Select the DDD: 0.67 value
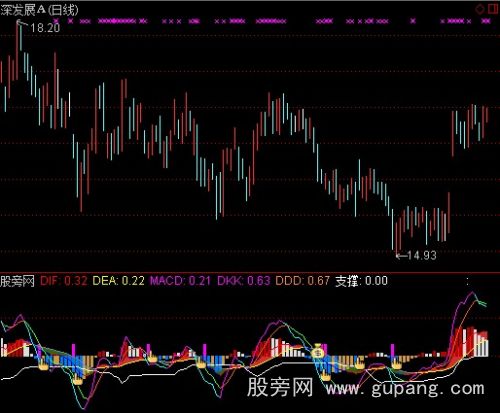The image size is (500, 413). 302,281
